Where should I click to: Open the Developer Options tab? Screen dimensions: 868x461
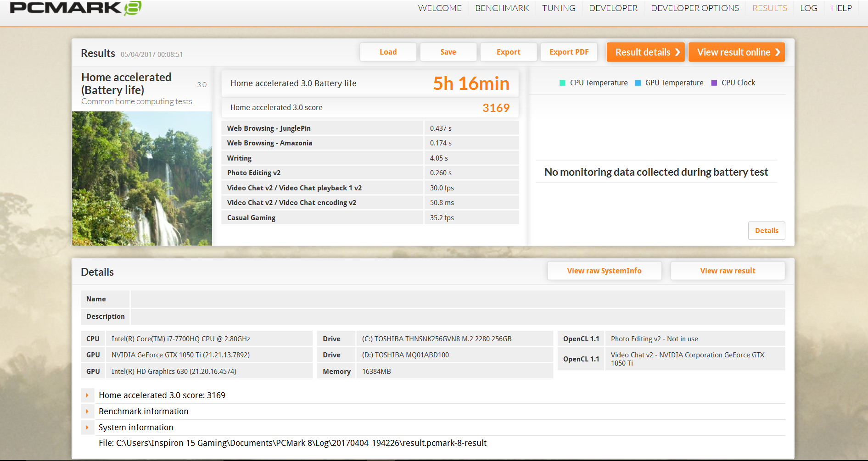(x=694, y=8)
